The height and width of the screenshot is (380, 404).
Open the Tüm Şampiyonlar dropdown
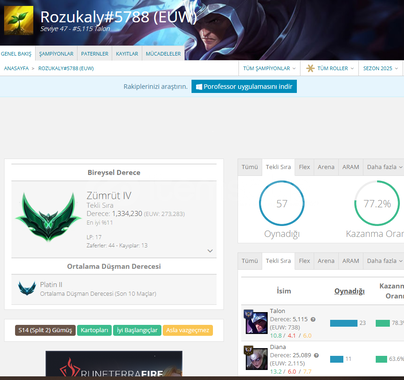pyautogui.click(x=269, y=68)
